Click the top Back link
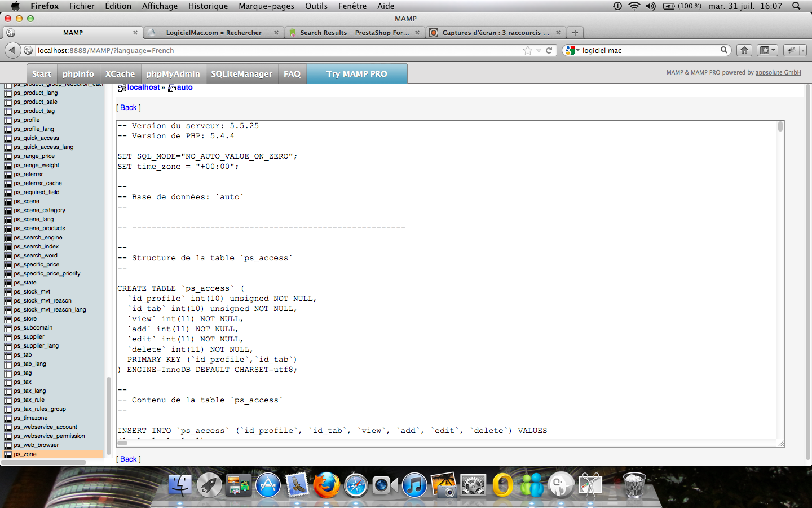The height and width of the screenshot is (508, 812). 129,107
